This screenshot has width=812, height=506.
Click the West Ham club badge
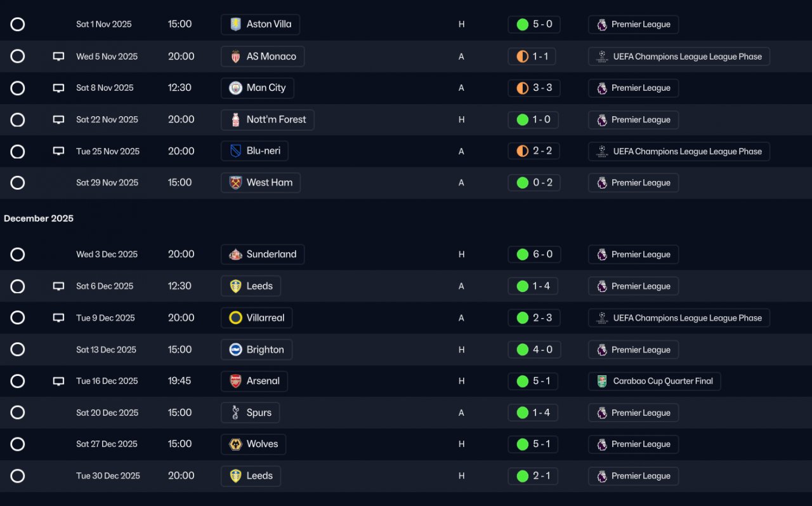coord(235,183)
